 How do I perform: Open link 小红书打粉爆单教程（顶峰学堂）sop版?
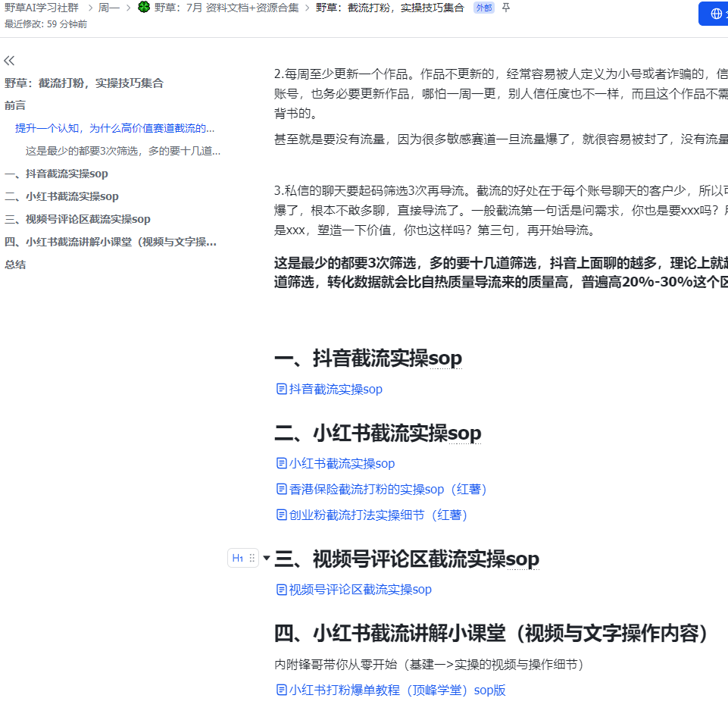(x=397, y=691)
